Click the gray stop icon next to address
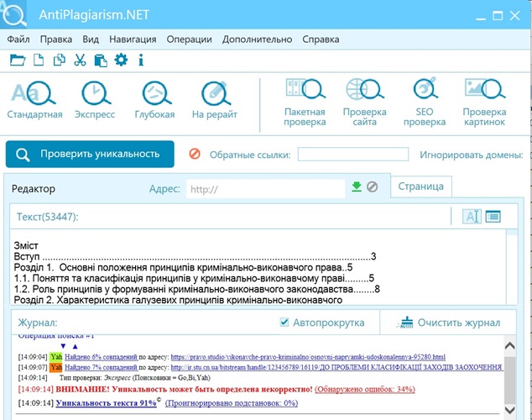 (x=373, y=186)
